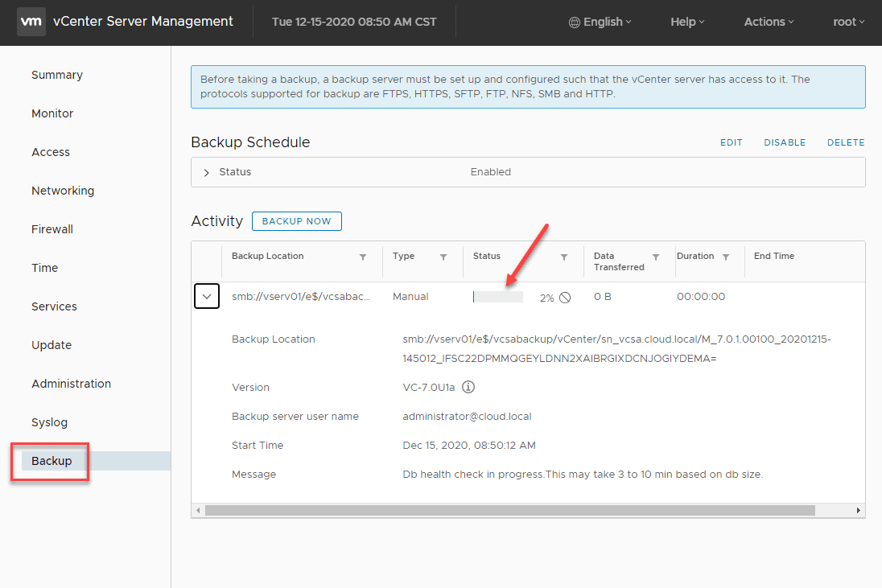This screenshot has height=588, width=882.
Task: Open the Actions dropdown menu
Action: coord(769,22)
